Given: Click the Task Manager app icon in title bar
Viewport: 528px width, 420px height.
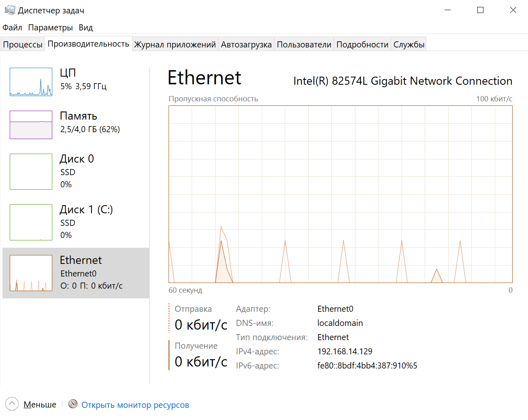Looking at the screenshot, I should pyautogui.click(x=10, y=10).
